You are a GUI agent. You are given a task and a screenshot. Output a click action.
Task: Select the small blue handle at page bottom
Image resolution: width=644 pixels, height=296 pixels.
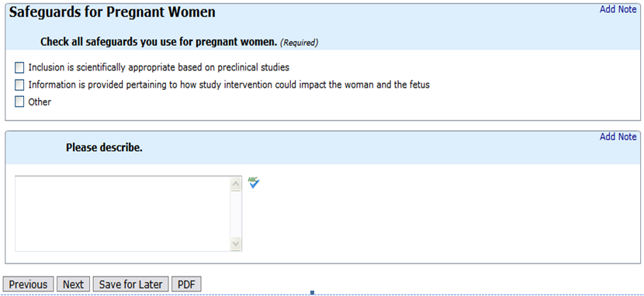312,292
